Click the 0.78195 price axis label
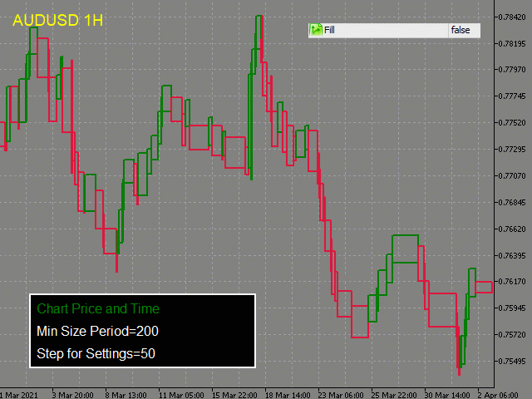The height and width of the screenshot is (399, 532). tap(512, 44)
